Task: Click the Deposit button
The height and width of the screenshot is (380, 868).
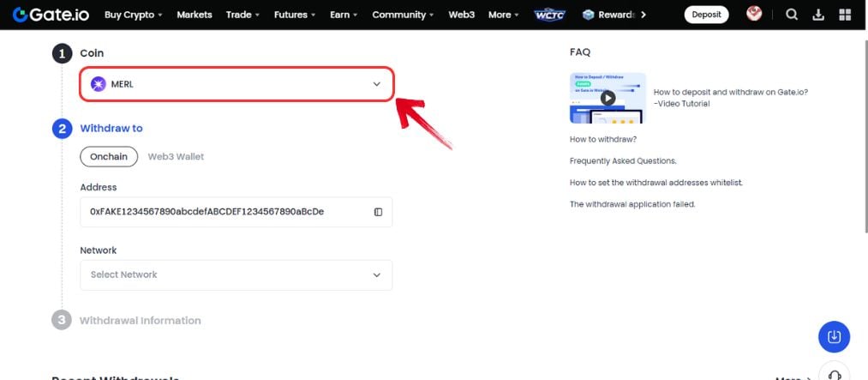Action: (x=706, y=15)
